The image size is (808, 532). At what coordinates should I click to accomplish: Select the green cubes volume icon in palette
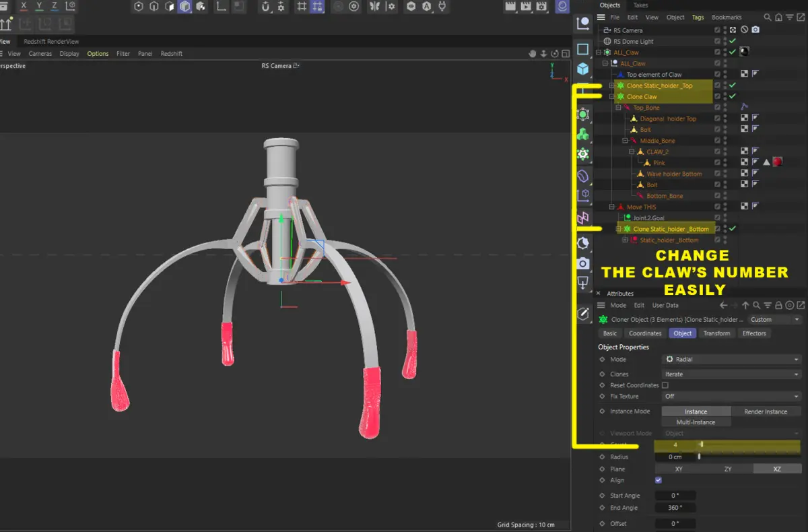[x=583, y=134]
